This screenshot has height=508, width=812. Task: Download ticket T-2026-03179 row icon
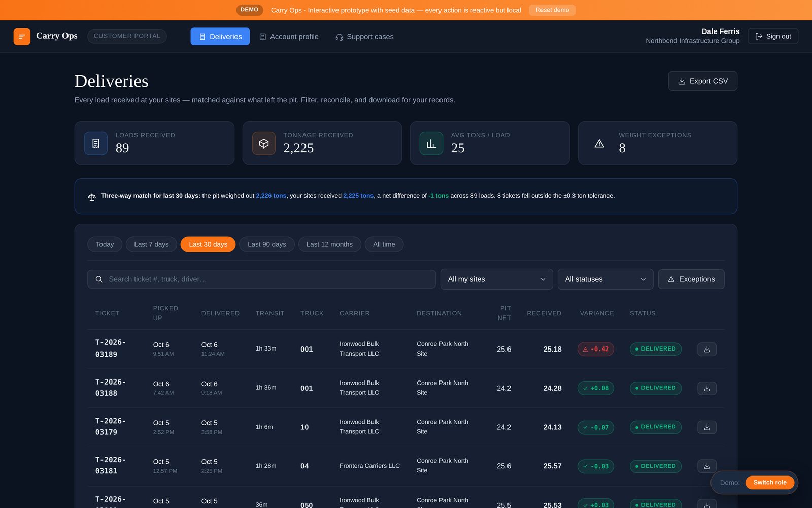tap(707, 427)
